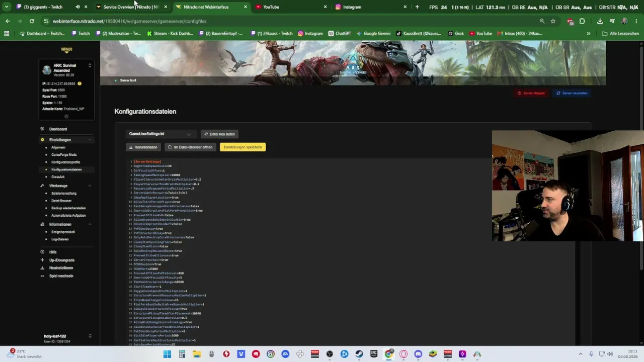Open Konfigurationsprofile page
Viewport: 644px width, 362px height.
65,162
